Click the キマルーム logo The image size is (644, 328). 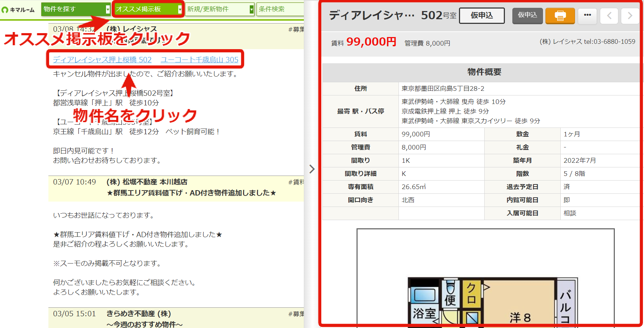coord(18,10)
